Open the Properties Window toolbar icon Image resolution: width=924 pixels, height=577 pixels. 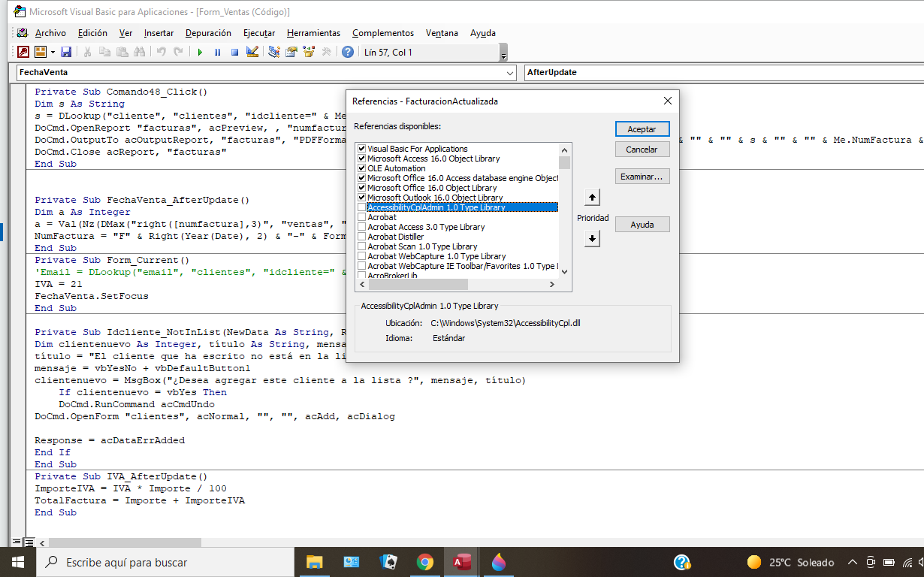pos(291,52)
